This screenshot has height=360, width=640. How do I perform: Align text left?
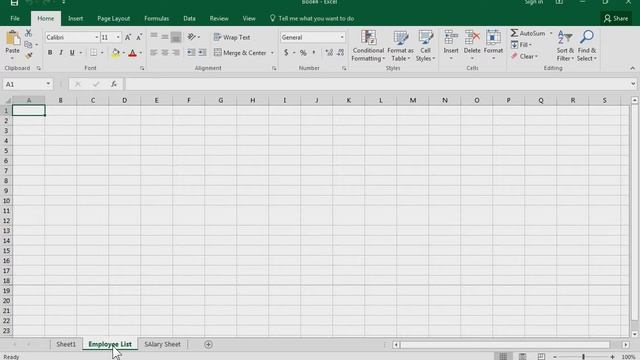point(154,53)
